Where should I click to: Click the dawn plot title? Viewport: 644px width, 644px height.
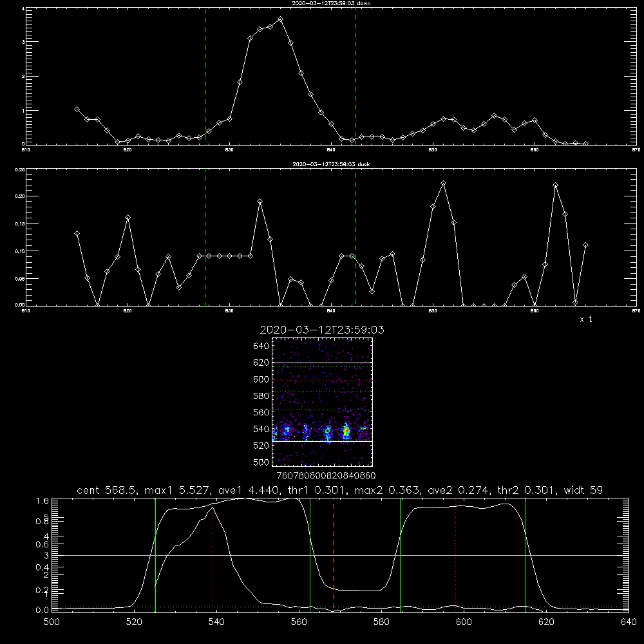point(331,3)
